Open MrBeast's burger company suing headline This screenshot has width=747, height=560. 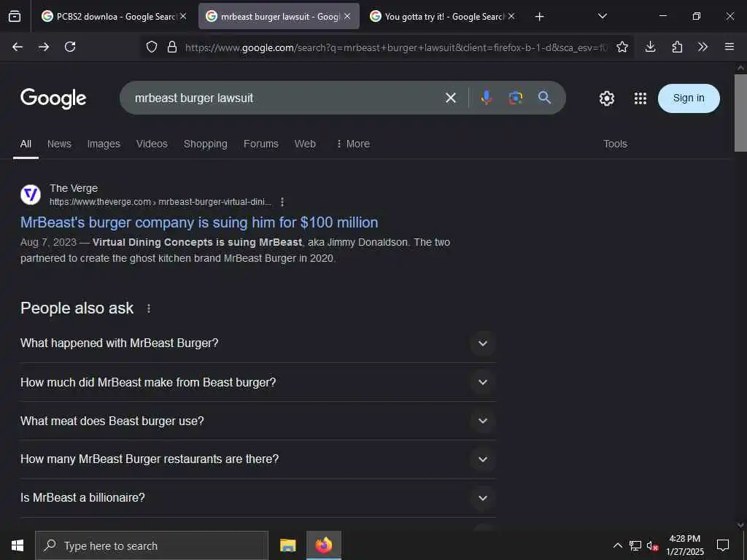(x=199, y=222)
